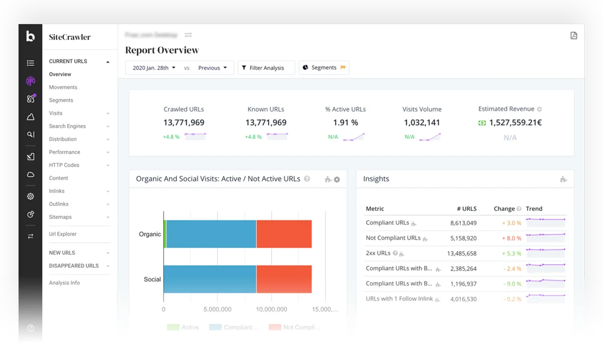Viewport: 603px width, 364px height.
Task: Click the help icon beside Organic And Social Visits title
Action: [307, 179]
